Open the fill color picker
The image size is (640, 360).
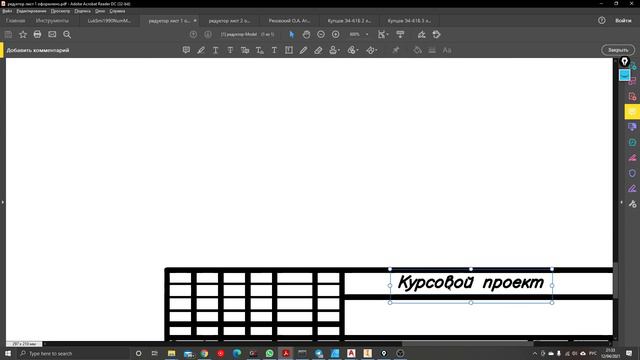tap(417, 50)
